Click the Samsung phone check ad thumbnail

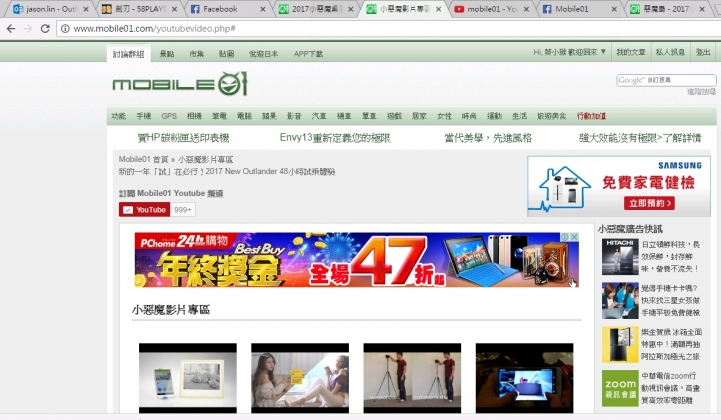pos(620,300)
